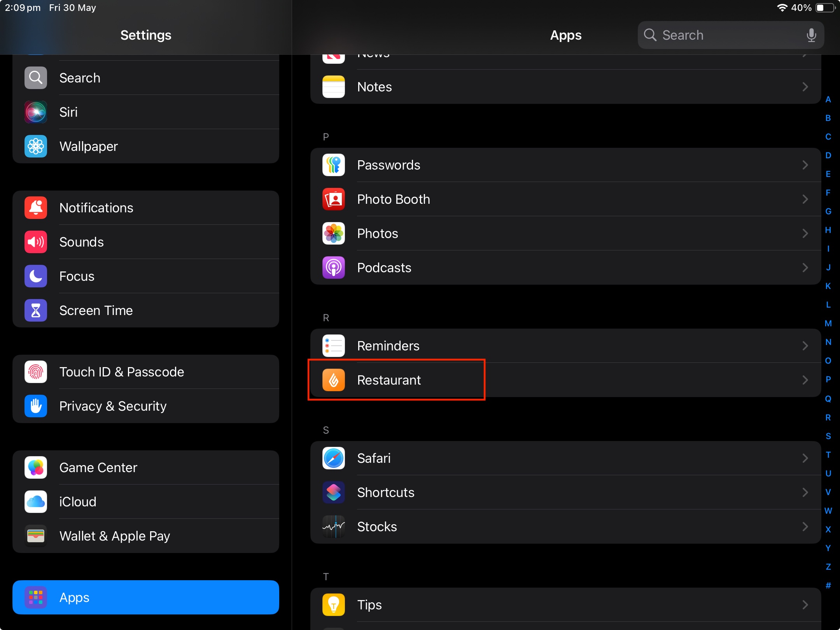Expand the Reminders row chevron
Viewport: 840px width, 630px height.
tap(805, 346)
